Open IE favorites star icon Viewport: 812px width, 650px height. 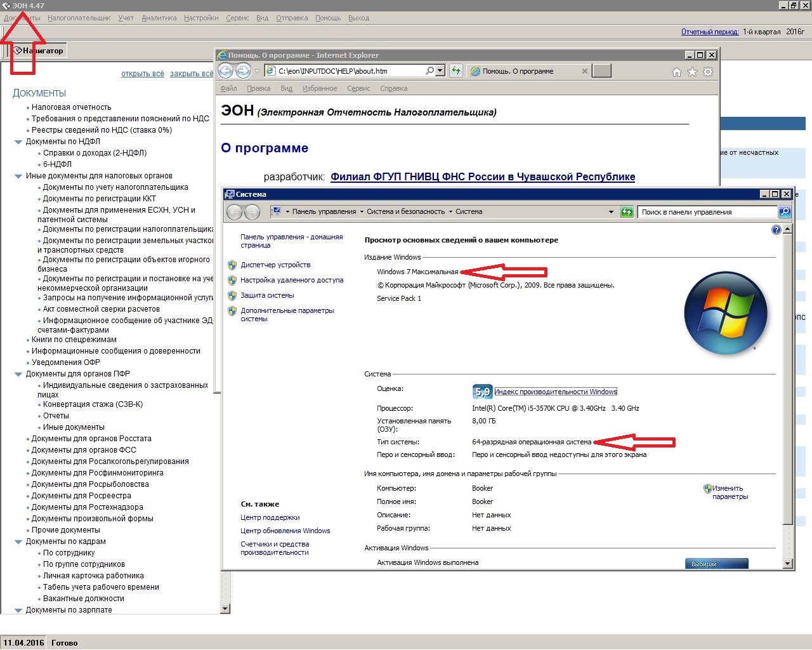pyautogui.click(x=692, y=72)
